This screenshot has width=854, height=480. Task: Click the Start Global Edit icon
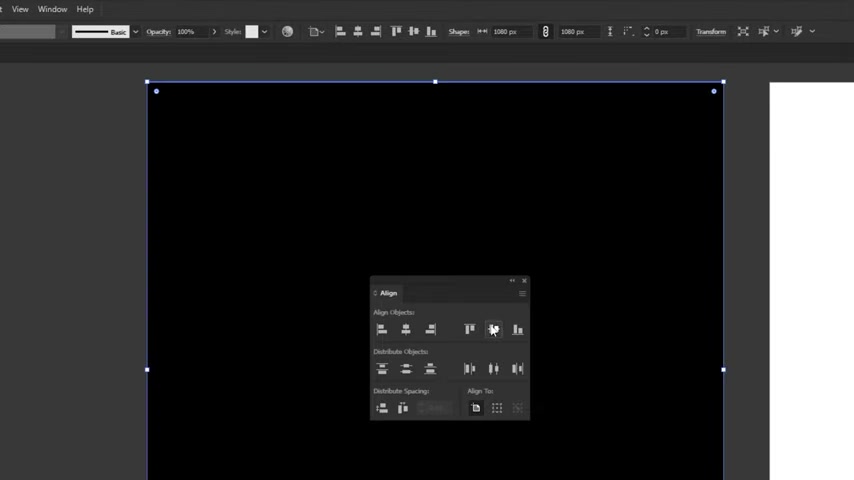coord(797,32)
